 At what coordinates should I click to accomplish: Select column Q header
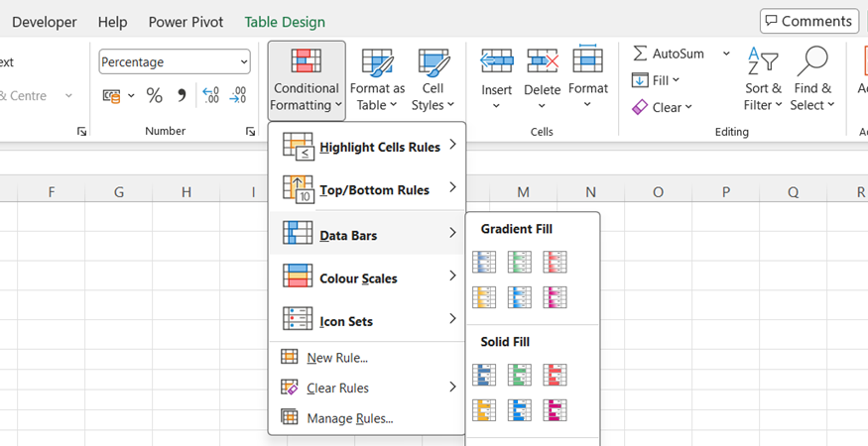pyautogui.click(x=794, y=192)
